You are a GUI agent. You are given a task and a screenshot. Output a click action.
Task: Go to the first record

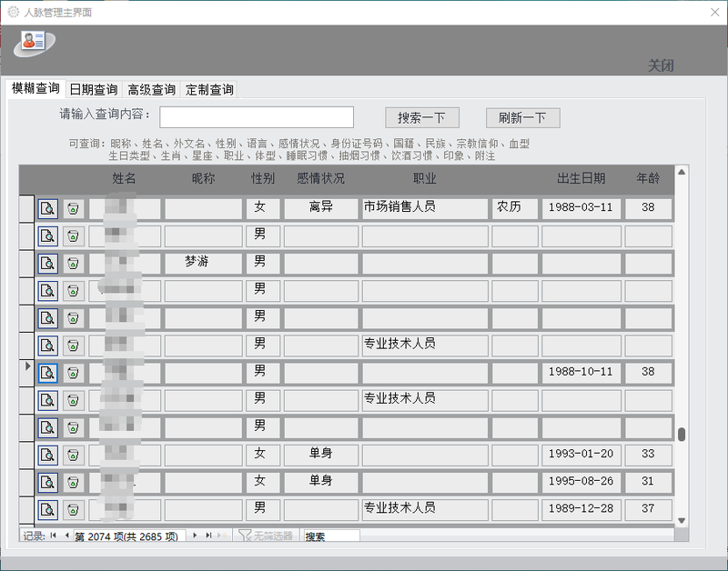(54, 536)
